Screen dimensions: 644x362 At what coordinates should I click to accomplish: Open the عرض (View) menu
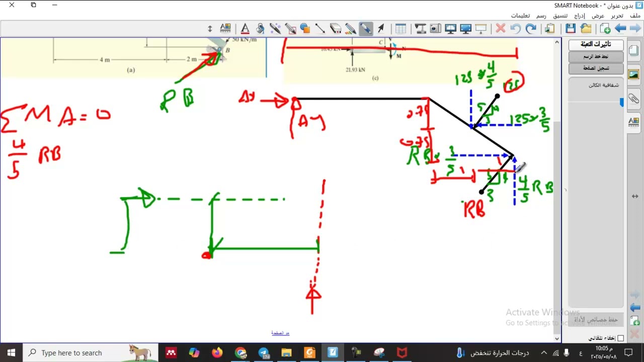(598, 16)
